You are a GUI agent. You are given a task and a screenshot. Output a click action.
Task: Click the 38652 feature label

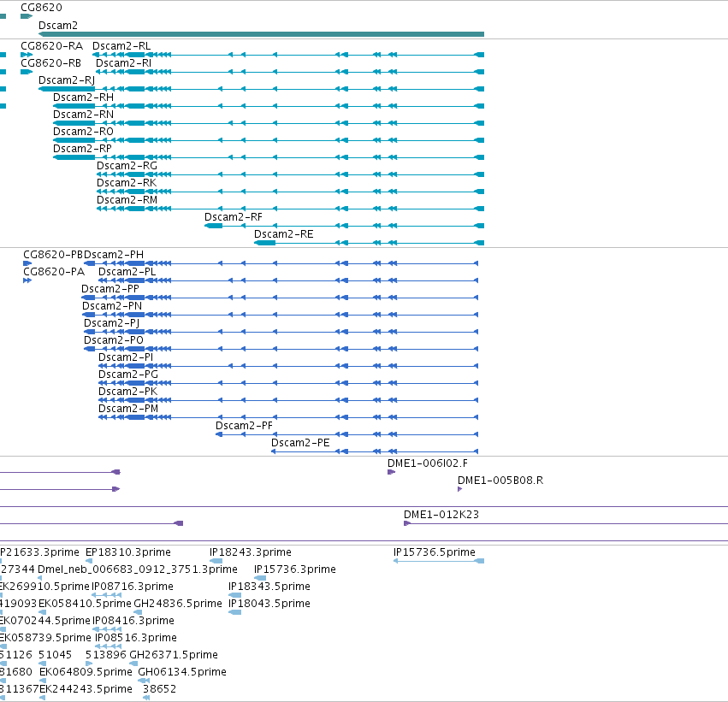pos(159,689)
